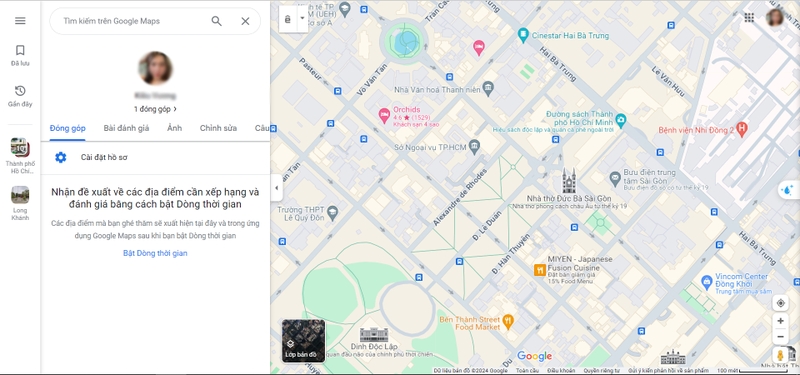Expand the 1 đóng góp chevron
This screenshot has height=375, width=800.
point(175,109)
